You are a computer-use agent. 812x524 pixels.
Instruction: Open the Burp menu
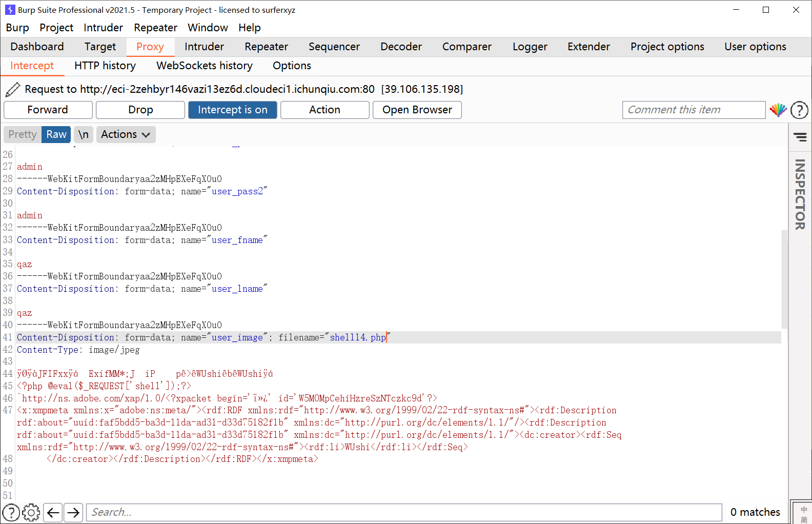17,28
